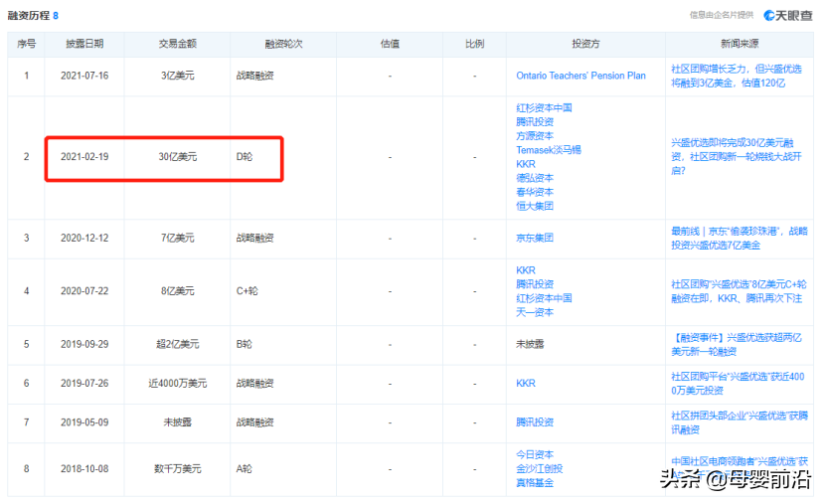
Task: Click the 信息由企名片提供 source note
Action: 722,15
